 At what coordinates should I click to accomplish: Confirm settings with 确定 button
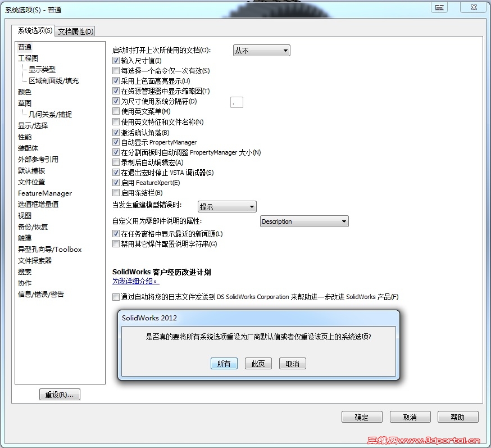point(362,417)
